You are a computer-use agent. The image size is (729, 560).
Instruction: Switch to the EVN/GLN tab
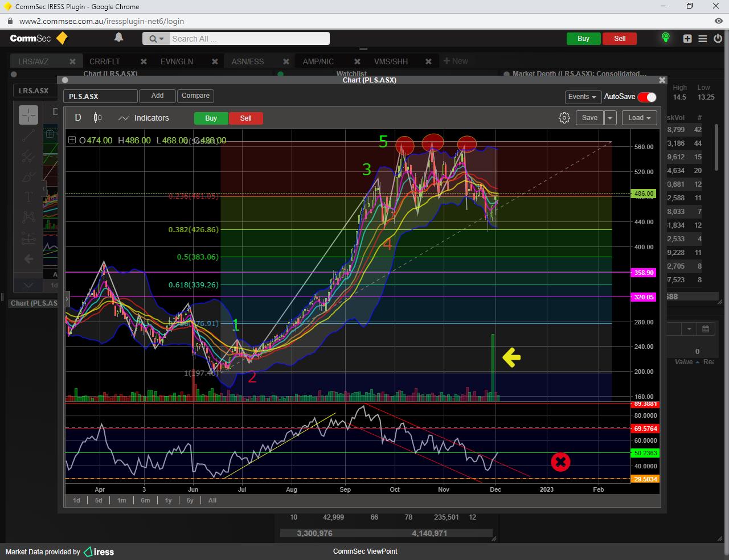coord(177,61)
